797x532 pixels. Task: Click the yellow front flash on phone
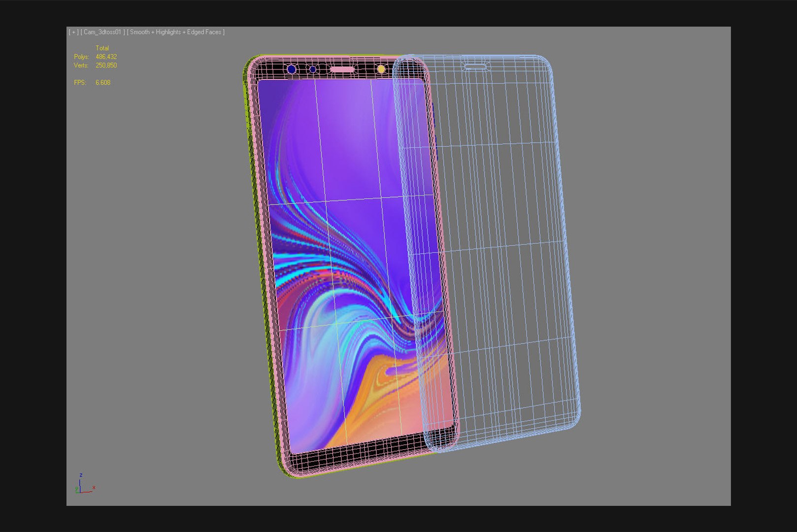381,69
